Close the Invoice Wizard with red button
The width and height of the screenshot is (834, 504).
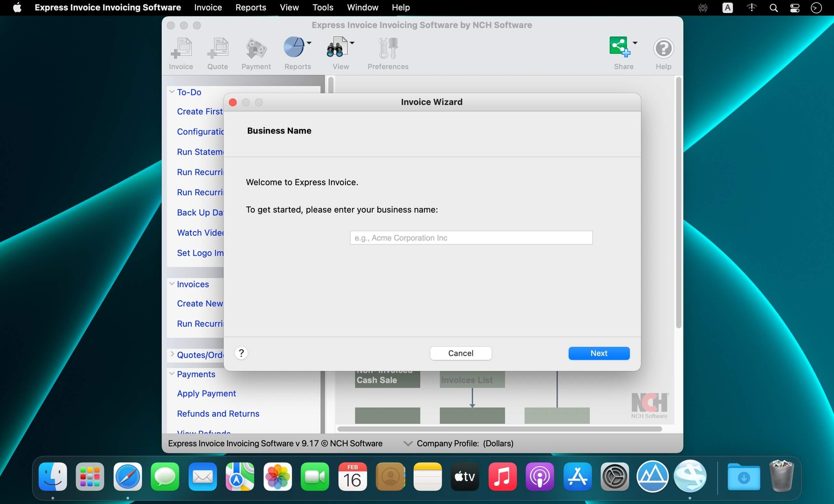232,102
